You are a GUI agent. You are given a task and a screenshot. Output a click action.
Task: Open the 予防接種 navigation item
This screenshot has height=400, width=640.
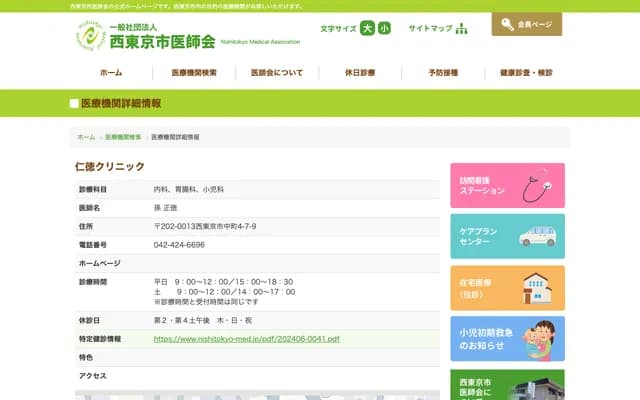pyautogui.click(x=443, y=73)
